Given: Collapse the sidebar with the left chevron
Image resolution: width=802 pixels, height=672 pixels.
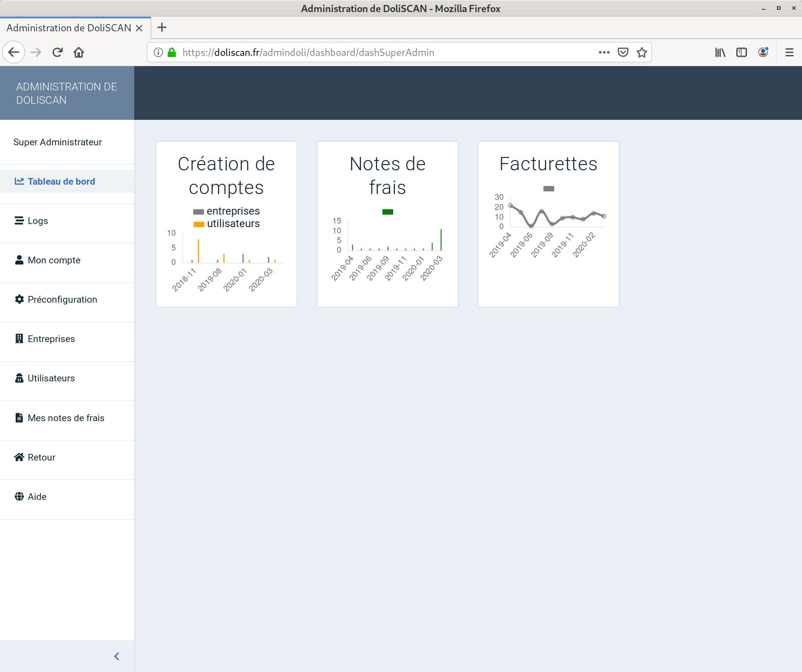Looking at the screenshot, I should pos(117,656).
